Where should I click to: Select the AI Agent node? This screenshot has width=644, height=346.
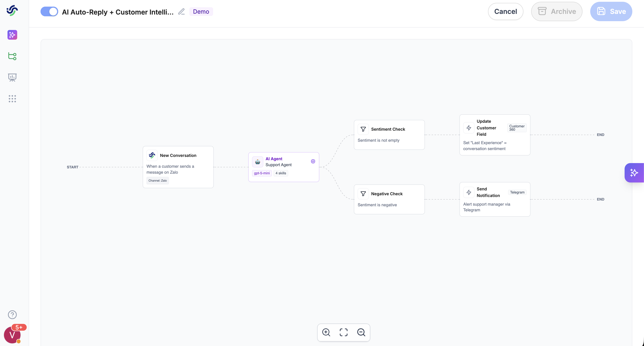point(283,167)
